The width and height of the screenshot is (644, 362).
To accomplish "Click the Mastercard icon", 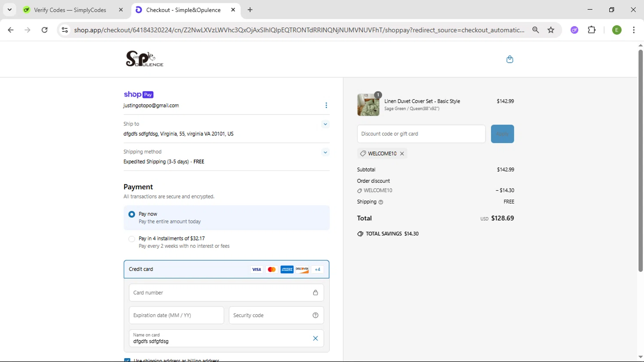I will (x=272, y=270).
